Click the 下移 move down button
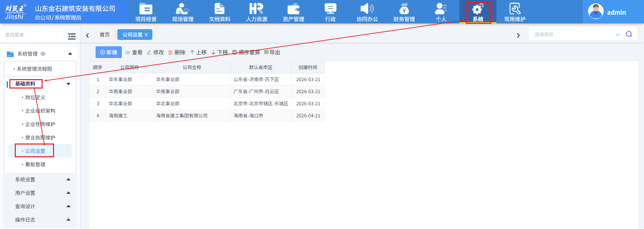The width and height of the screenshot is (644, 229). coord(220,52)
